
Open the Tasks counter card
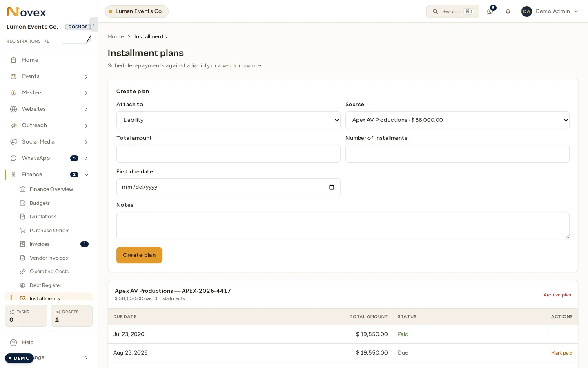pyautogui.click(x=26, y=316)
